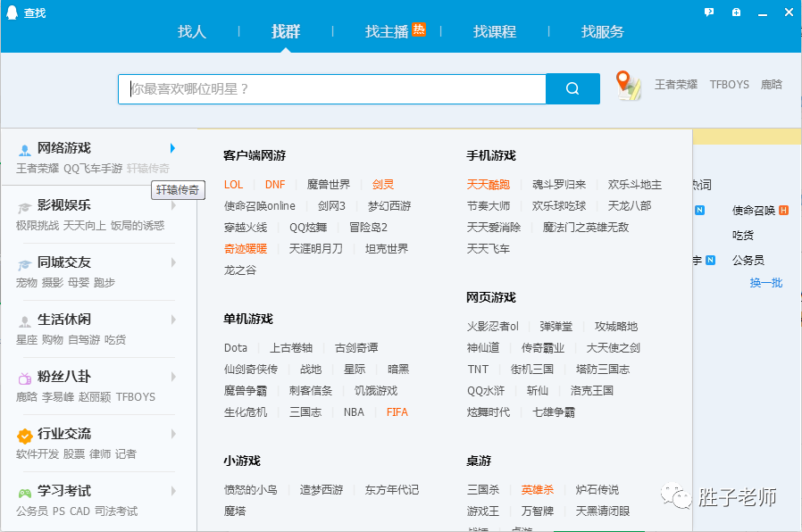Expand the 行业交流 category arrow
The height and width of the screenshot is (532, 802).
point(173,434)
